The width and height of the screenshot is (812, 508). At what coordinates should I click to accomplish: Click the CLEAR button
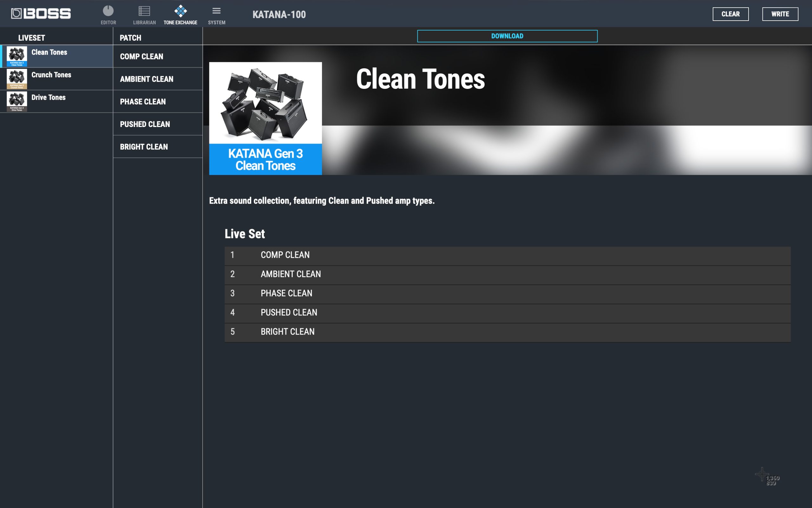[730, 14]
